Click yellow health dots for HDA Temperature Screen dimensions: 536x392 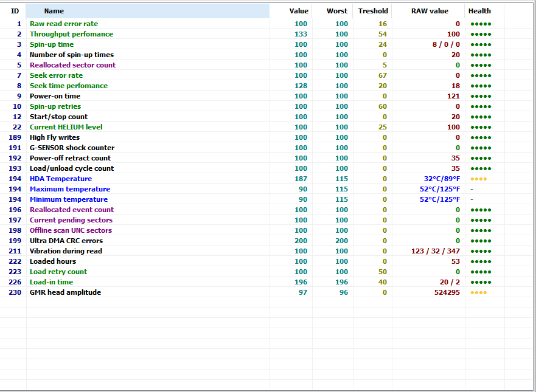click(479, 179)
